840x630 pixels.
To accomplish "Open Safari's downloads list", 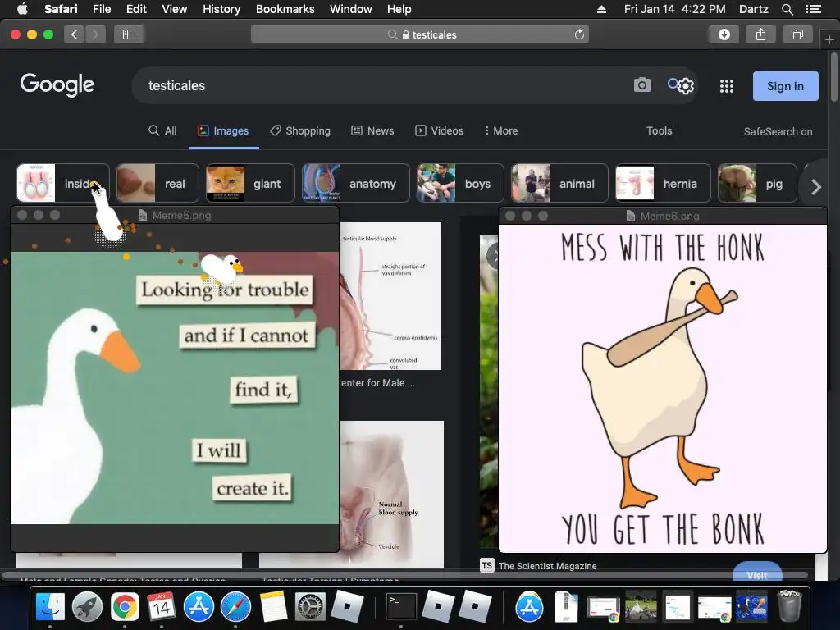I will [724, 34].
